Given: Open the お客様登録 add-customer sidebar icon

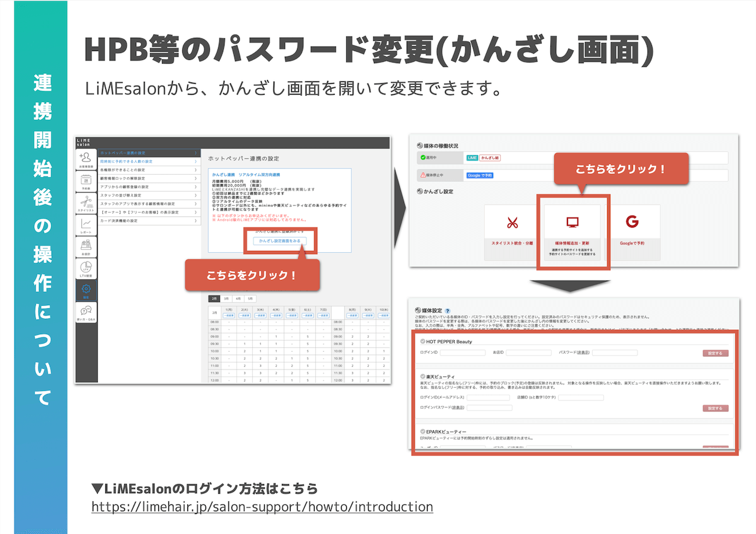Looking at the screenshot, I should [86, 159].
